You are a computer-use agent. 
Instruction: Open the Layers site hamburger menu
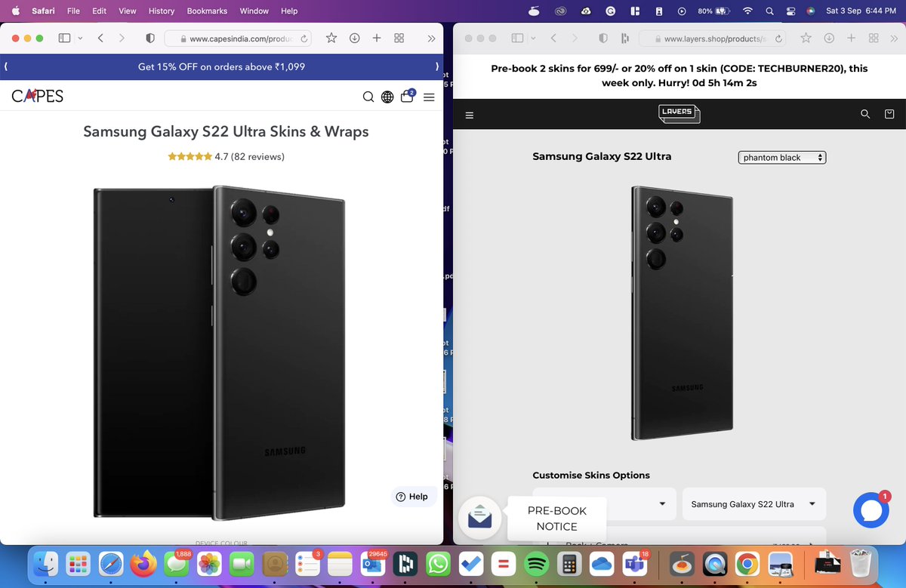pos(470,115)
